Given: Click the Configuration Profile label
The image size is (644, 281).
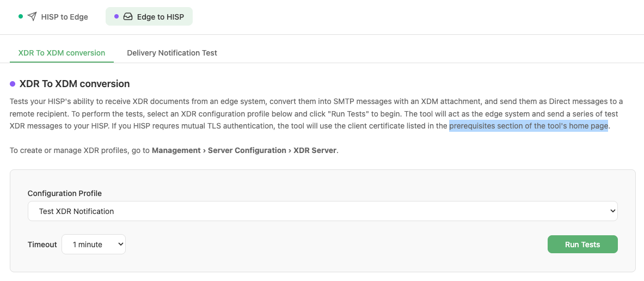Looking at the screenshot, I should (x=64, y=193).
